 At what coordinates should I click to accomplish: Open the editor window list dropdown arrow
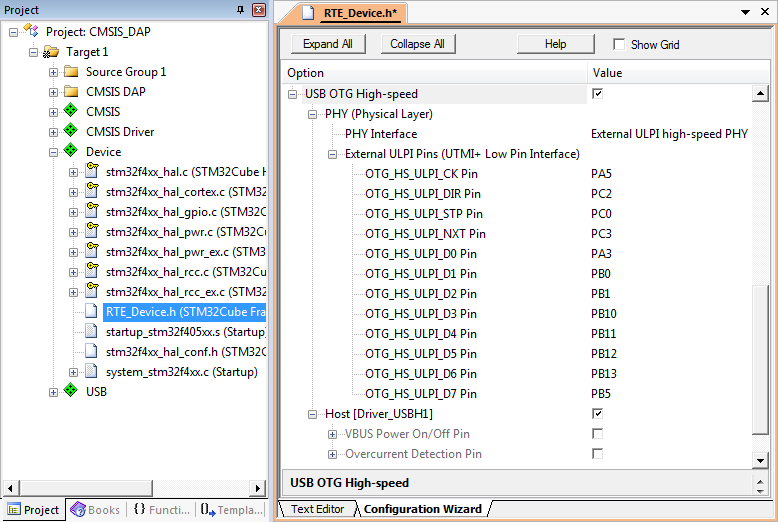tap(745, 12)
